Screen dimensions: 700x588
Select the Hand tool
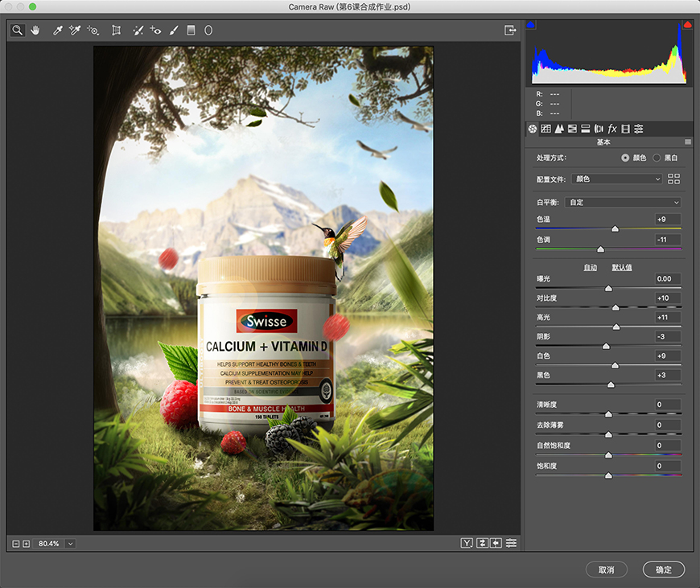pyautogui.click(x=35, y=31)
